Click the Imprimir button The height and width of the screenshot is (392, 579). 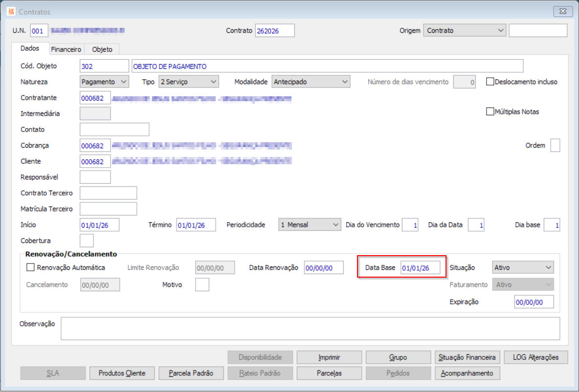(330, 357)
